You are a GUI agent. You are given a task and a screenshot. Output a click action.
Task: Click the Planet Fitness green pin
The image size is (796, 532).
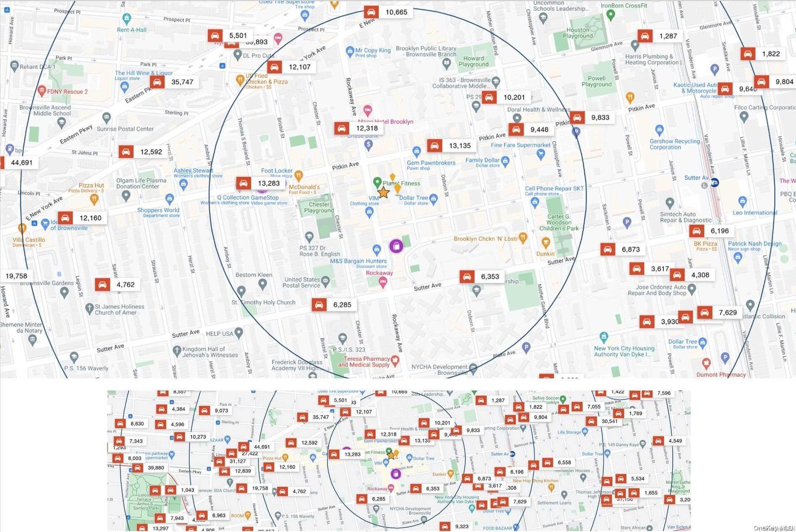pos(377,182)
